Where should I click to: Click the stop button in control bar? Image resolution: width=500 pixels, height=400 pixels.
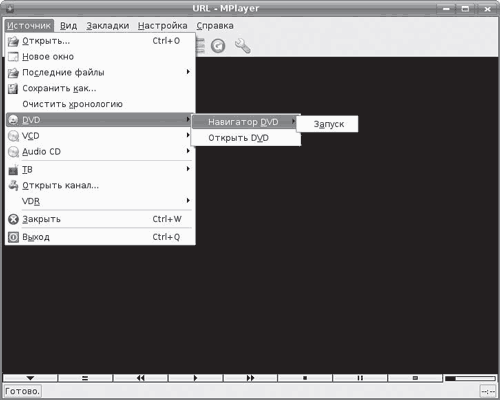(x=305, y=378)
